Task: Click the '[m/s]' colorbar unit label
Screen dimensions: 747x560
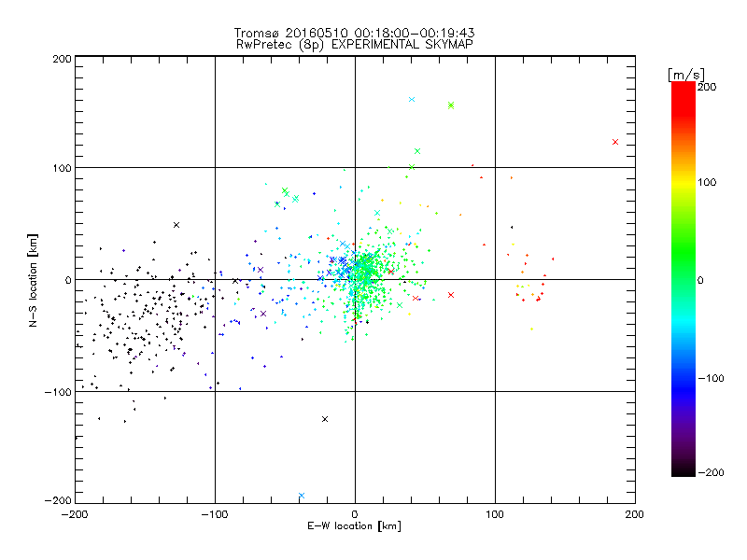Action: click(x=686, y=75)
